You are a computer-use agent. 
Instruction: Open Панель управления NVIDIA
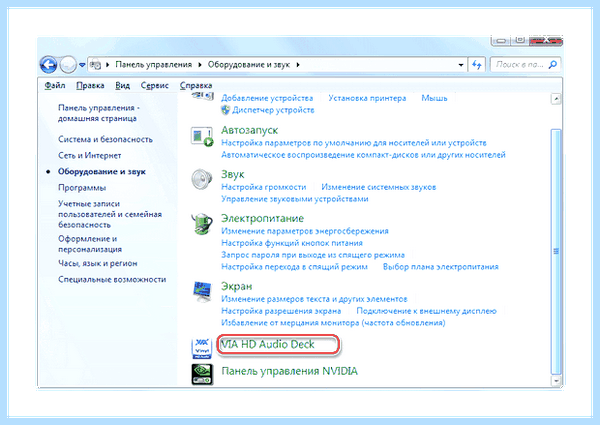click(x=290, y=371)
